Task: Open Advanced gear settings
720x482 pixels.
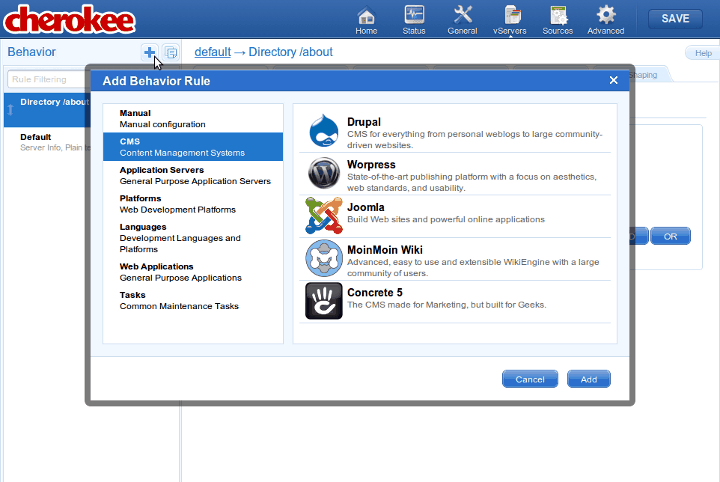Action: coord(606,17)
